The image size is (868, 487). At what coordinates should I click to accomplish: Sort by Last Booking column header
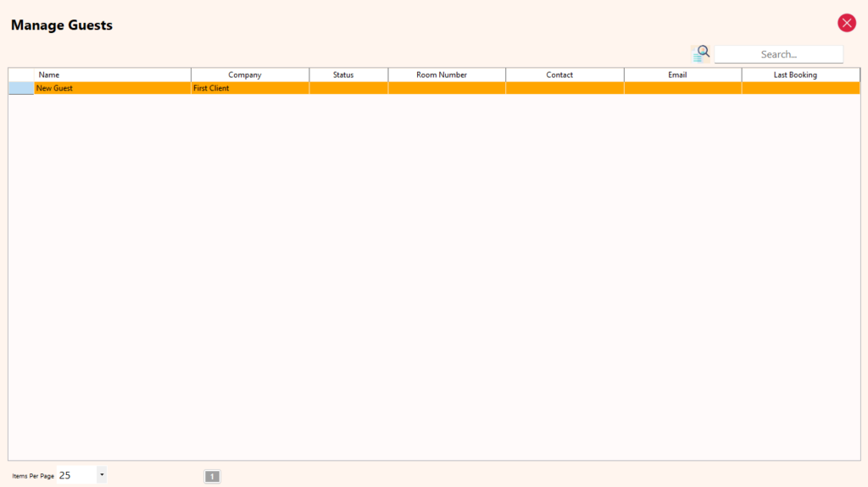coord(800,75)
